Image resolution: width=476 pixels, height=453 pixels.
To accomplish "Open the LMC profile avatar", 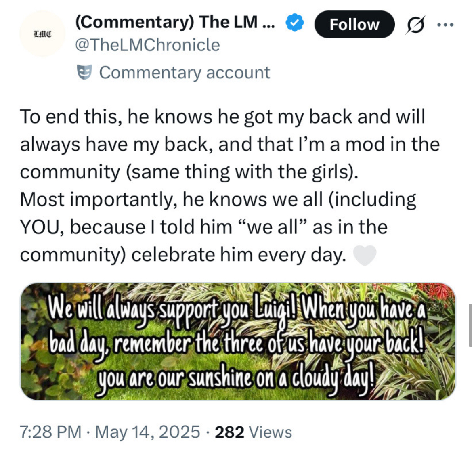I will 42,34.
